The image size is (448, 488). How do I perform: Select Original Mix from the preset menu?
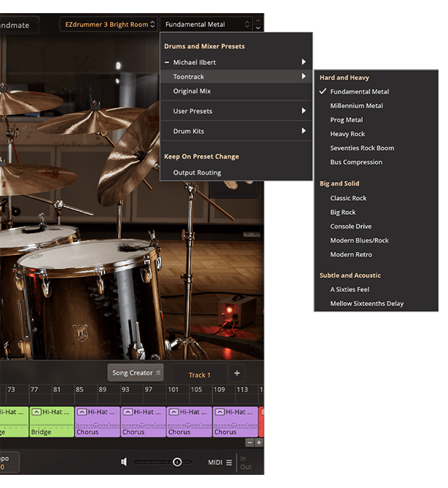(192, 91)
